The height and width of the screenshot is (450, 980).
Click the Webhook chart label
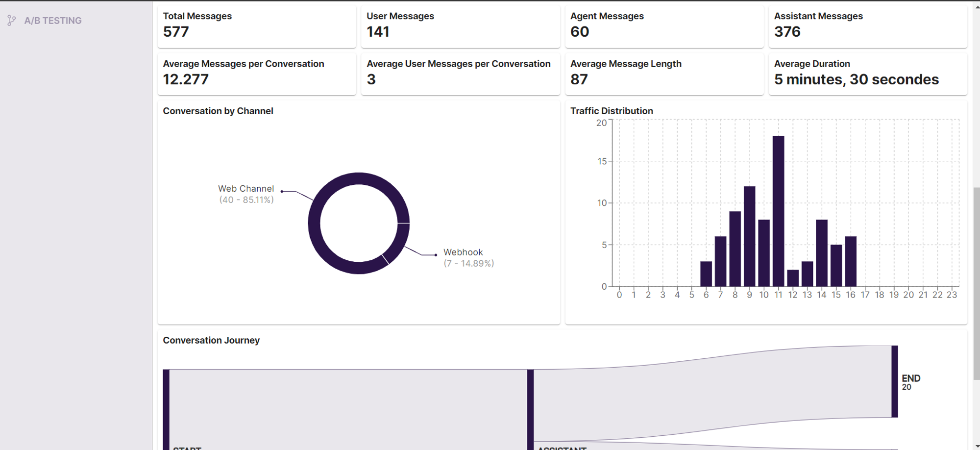[468, 258]
